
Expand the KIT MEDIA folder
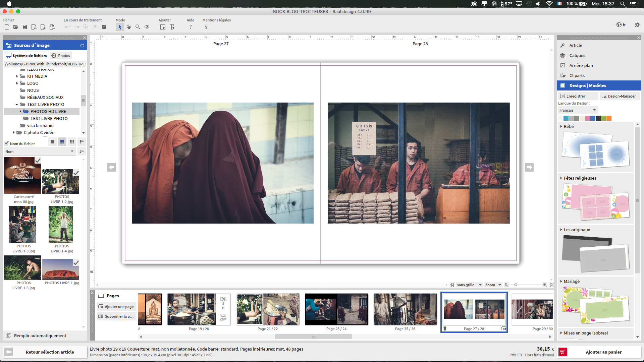coord(17,76)
